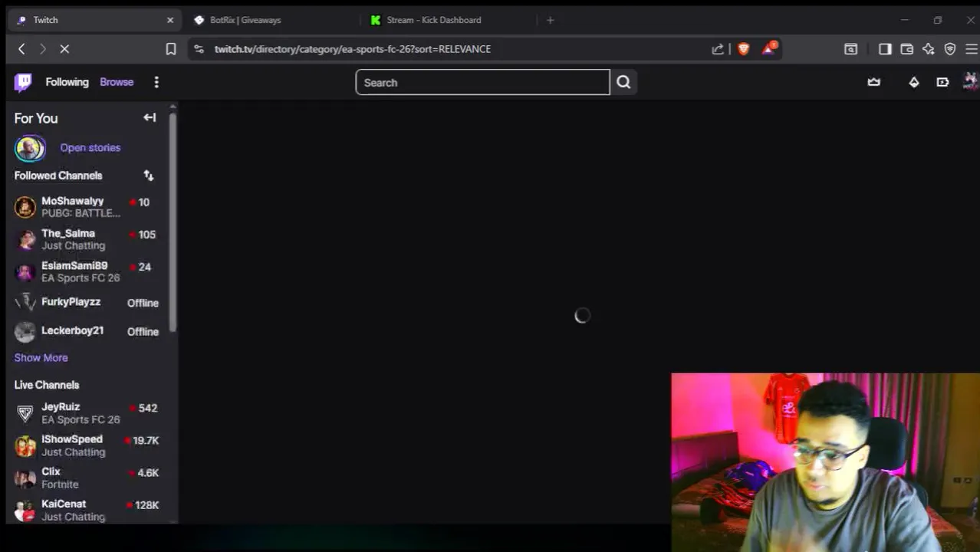Open Clix Fortnite channel
Screen dimensions: 980x552
click(87, 478)
